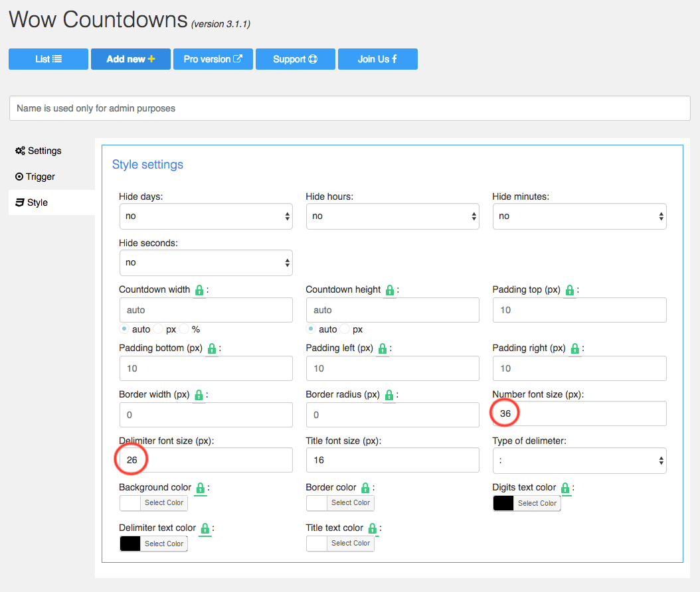The image size is (700, 592).
Task: Click Border color swatch
Action: pos(317,503)
